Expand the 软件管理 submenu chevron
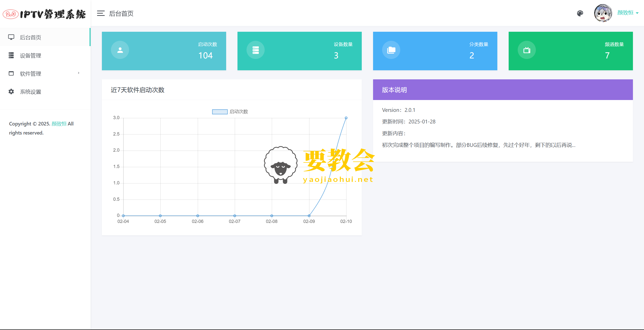This screenshot has height=330, width=644. tap(78, 73)
